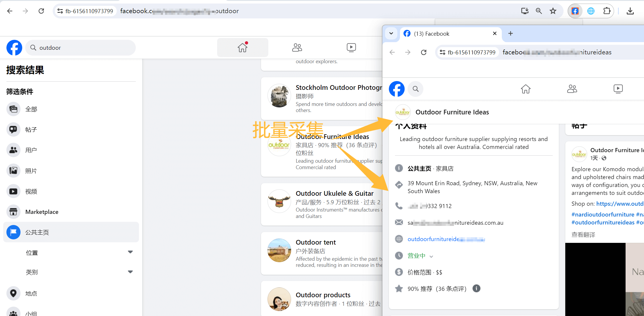Image resolution: width=644 pixels, height=316 pixels.
Task: Go back in the front browser window
Action: 392,52
